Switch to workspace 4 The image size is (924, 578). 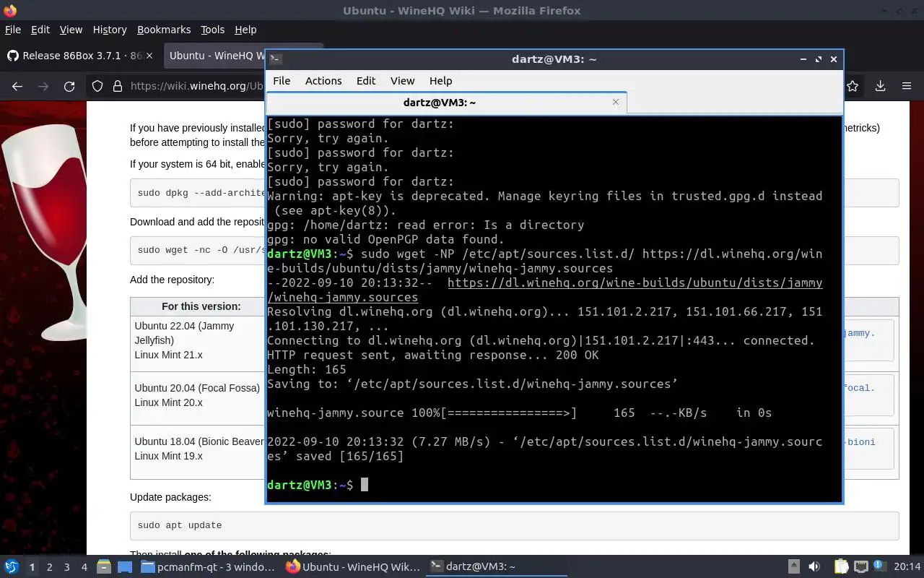pyautogui.click(x=84, y=567)
